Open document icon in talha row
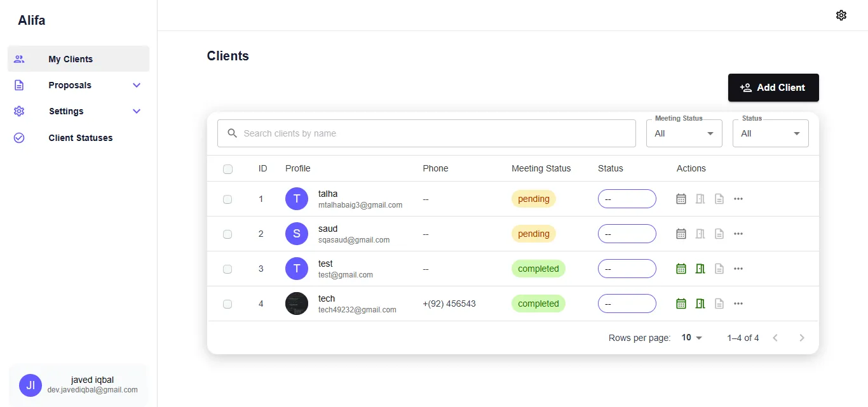 719,199
